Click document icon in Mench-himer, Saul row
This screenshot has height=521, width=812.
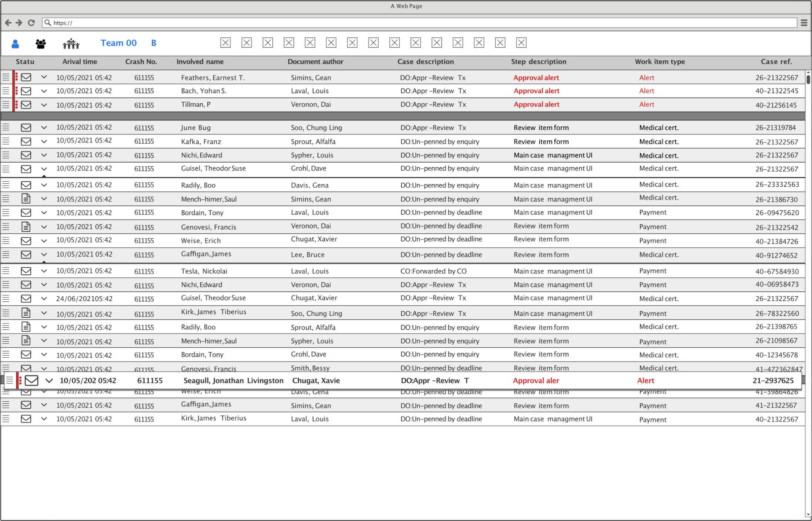tap(26, 199)
